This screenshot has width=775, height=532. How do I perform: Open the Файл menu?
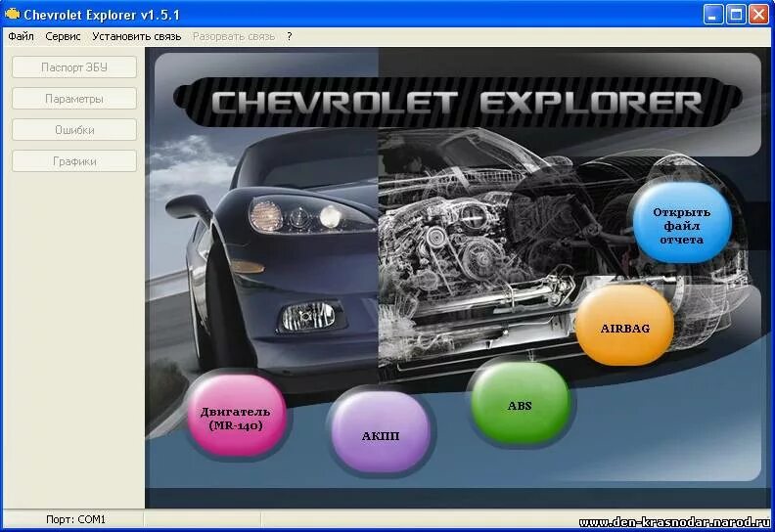point(22,36)
